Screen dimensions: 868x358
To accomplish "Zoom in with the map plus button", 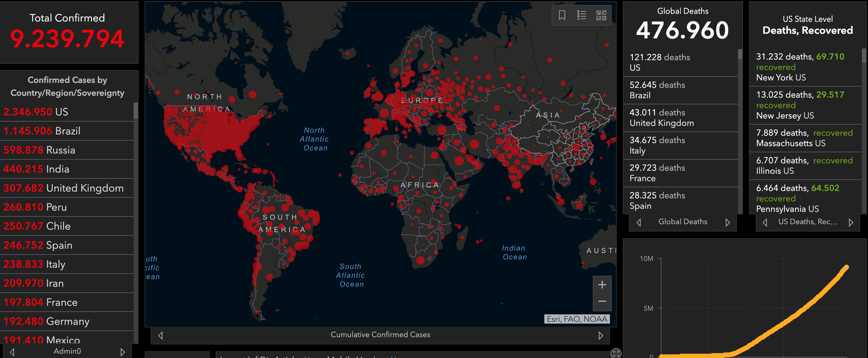I will pos(602,284).
